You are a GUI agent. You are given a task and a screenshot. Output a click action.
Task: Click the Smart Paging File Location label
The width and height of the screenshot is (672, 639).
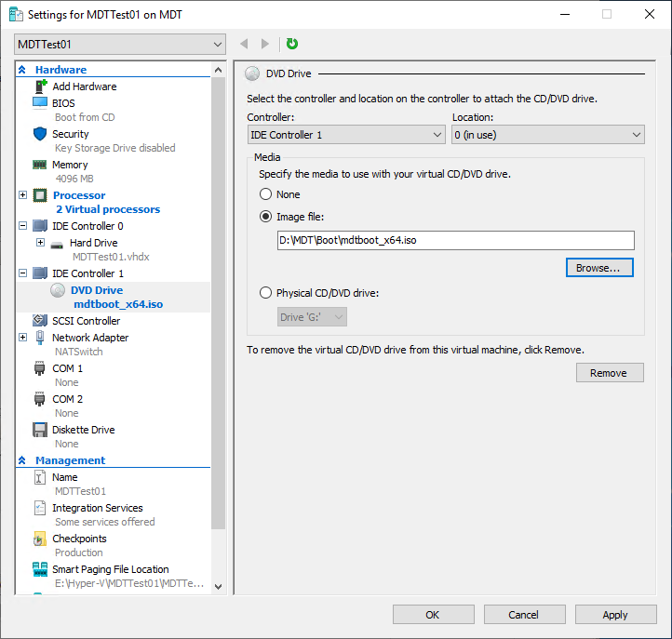(x=111, y=569)
